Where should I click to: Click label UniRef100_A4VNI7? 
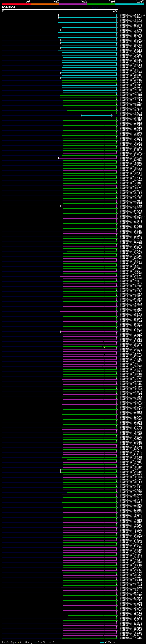click(x=131, y=635)
